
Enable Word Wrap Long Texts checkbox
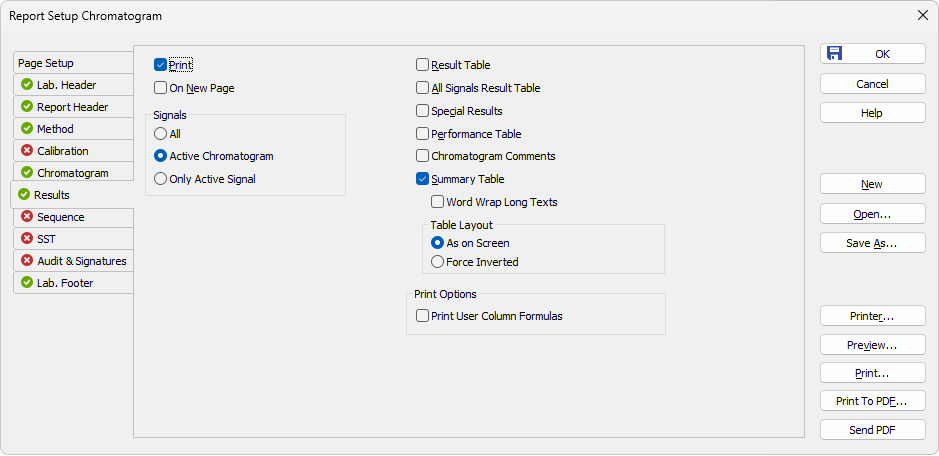point(437,202)
